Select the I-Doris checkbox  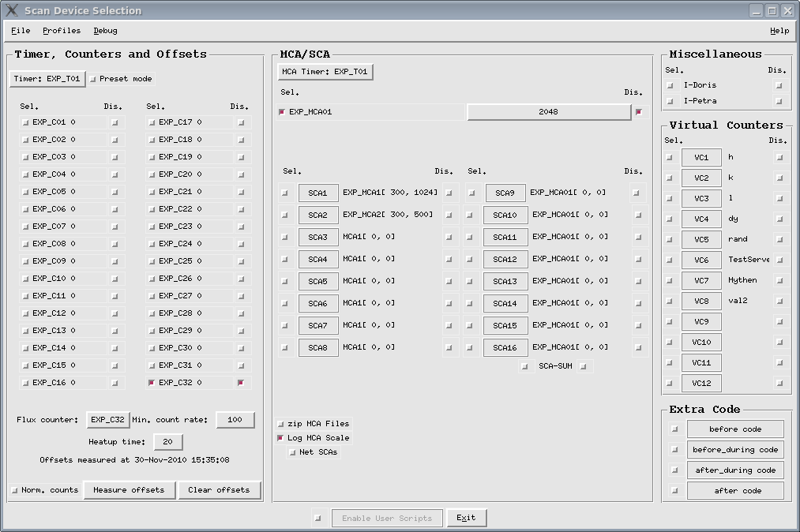click(670, 85)
